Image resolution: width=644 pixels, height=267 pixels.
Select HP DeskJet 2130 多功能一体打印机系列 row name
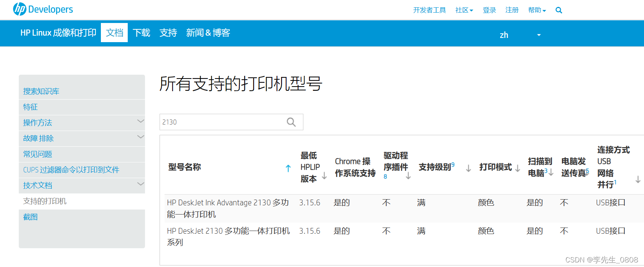pos(228,237)
